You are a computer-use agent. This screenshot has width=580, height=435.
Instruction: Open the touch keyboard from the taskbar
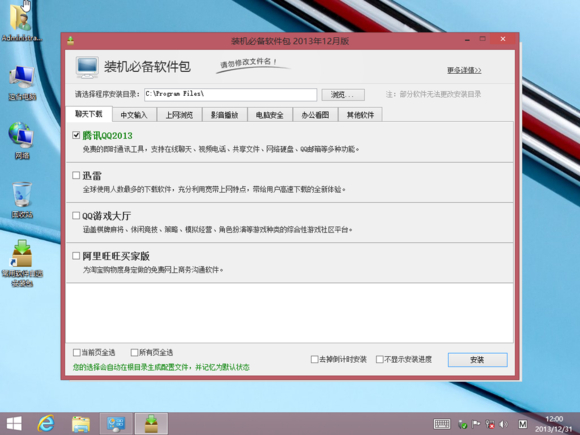(442, 424)
